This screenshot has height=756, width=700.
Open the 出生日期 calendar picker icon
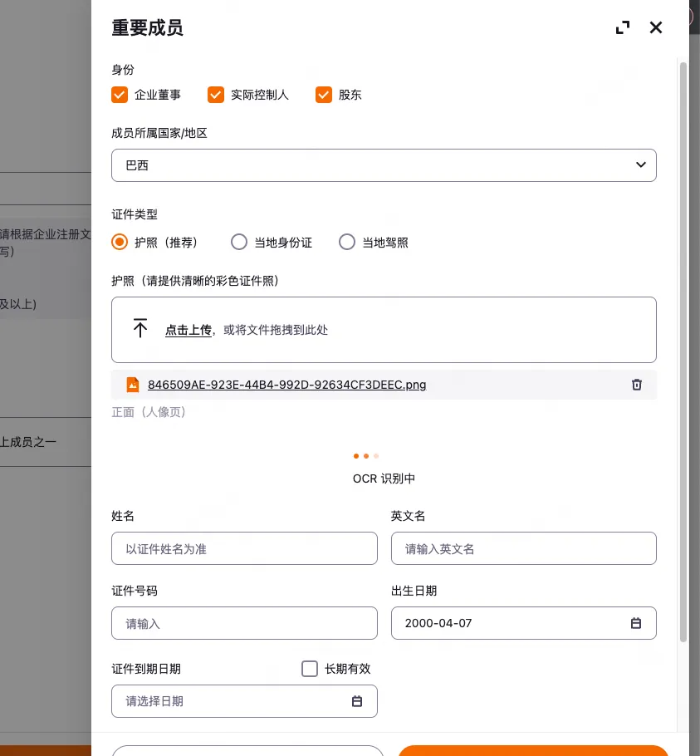pyautogui.click(x=636, y=623)
